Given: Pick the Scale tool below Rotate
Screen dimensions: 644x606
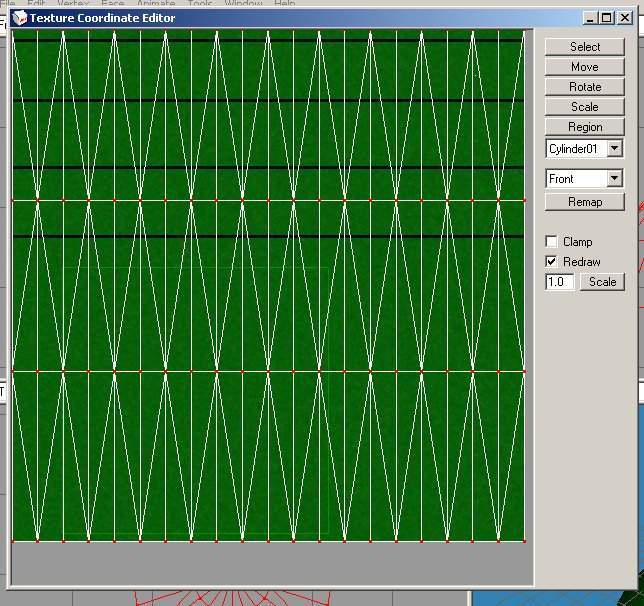Looking at the screenshot, I should pos(584,107).
